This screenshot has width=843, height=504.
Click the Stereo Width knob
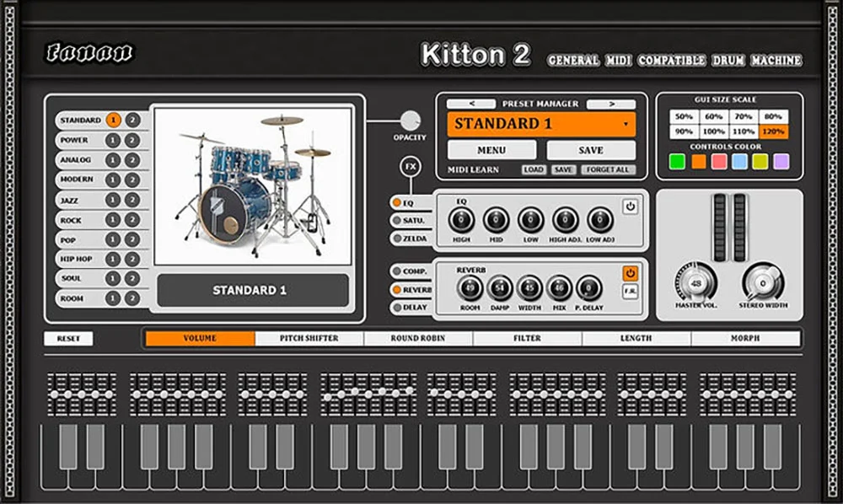coord(763,281)
